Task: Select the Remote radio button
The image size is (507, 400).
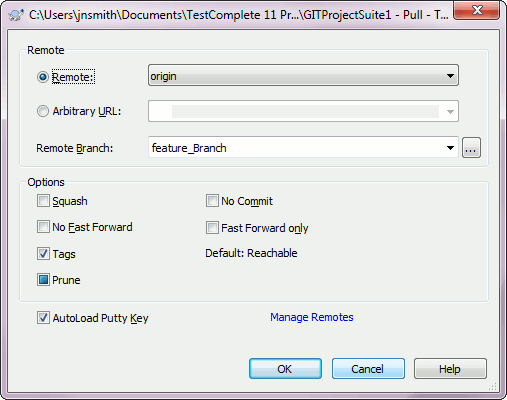Action: 43,77
